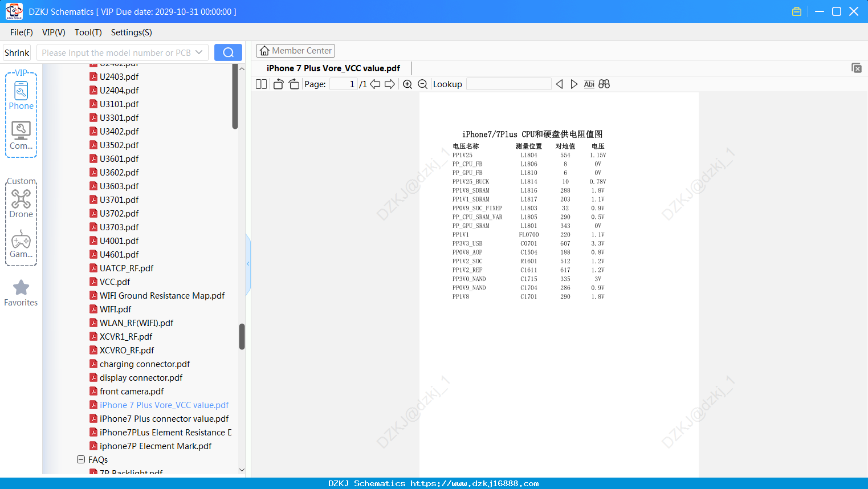Click the Shrink button

17,52
